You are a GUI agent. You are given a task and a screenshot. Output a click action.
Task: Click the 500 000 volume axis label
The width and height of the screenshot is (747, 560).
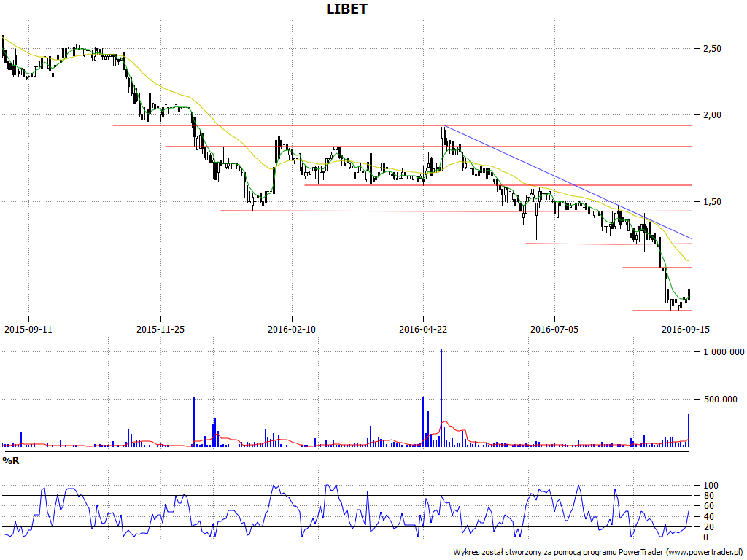coord(720,399)
